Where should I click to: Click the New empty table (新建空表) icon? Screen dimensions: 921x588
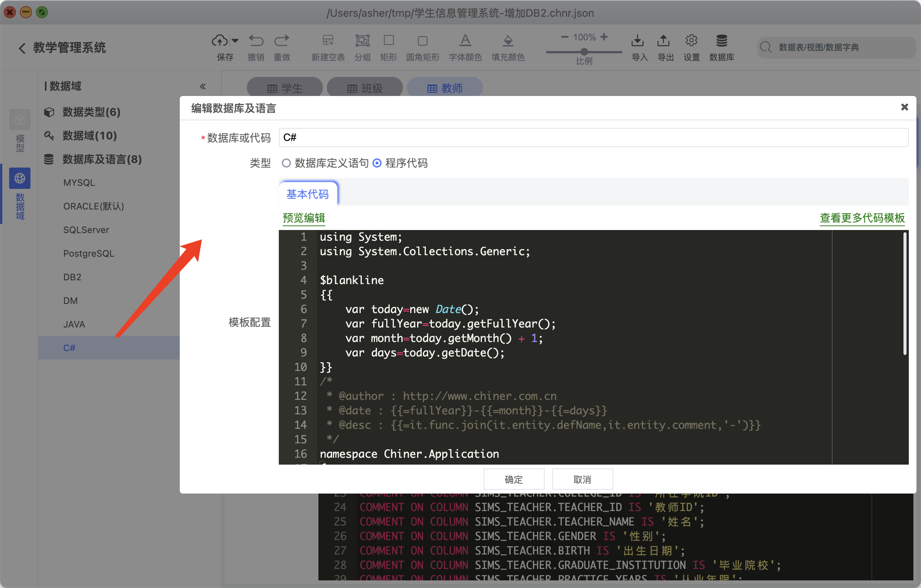click(x=328, y=40)
